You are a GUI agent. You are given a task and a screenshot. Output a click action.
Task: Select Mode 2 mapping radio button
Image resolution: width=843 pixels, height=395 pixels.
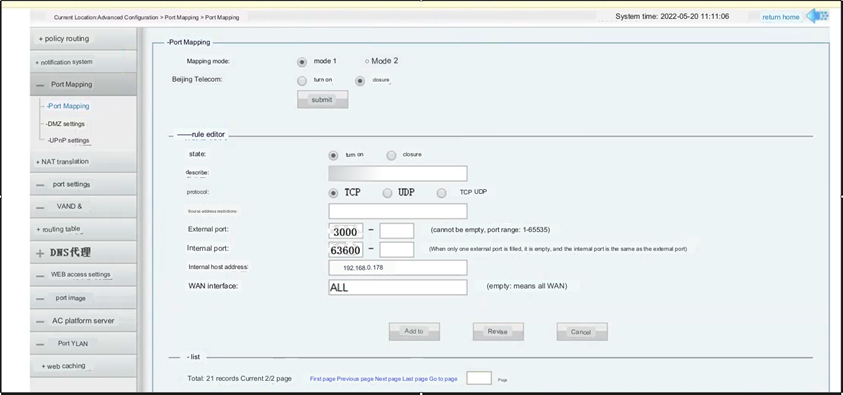(367, 61)
